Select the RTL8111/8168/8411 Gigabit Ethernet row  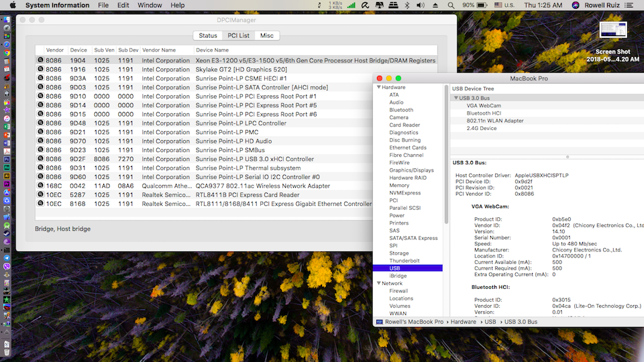[x=204, y=204]
